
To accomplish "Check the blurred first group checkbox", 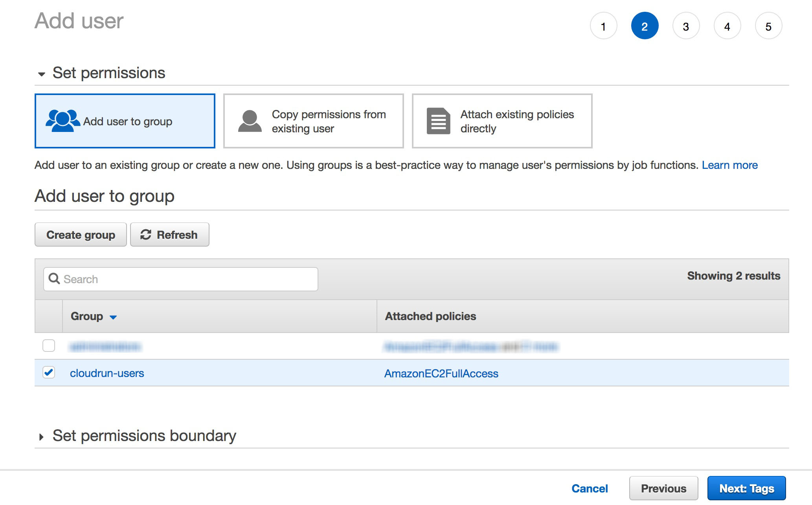I will [49, 346].
